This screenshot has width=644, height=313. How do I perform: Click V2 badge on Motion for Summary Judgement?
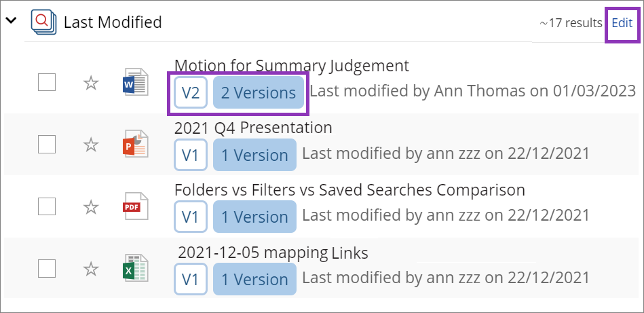pyautogui.click(x=191, y=93)
